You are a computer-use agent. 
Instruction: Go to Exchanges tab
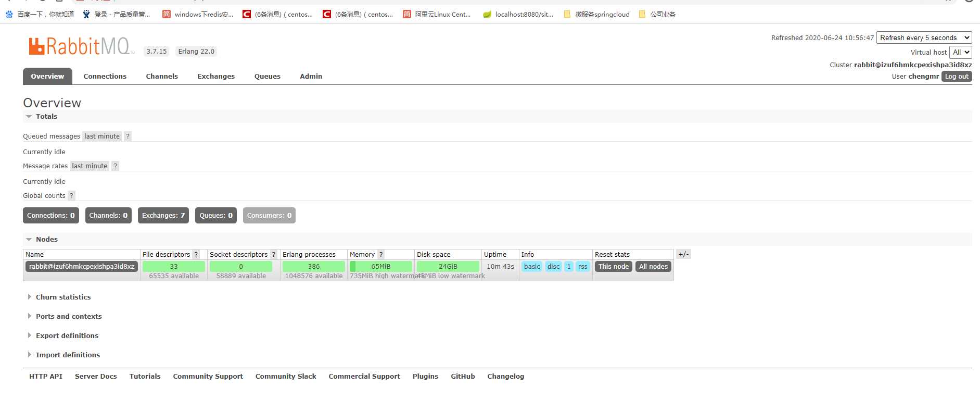coord(216,77)
